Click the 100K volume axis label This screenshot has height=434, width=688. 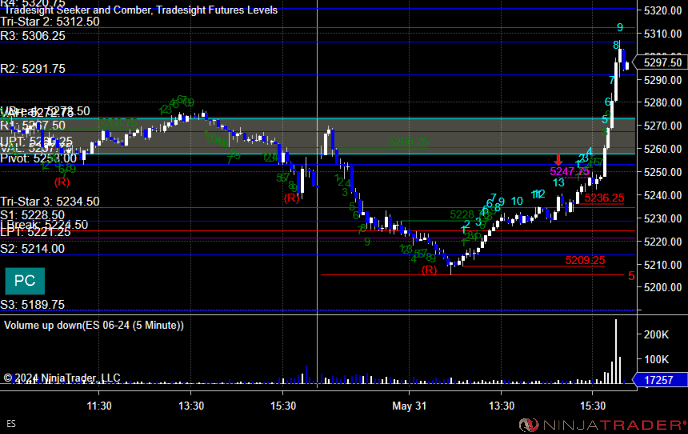(x=656, y=359)
